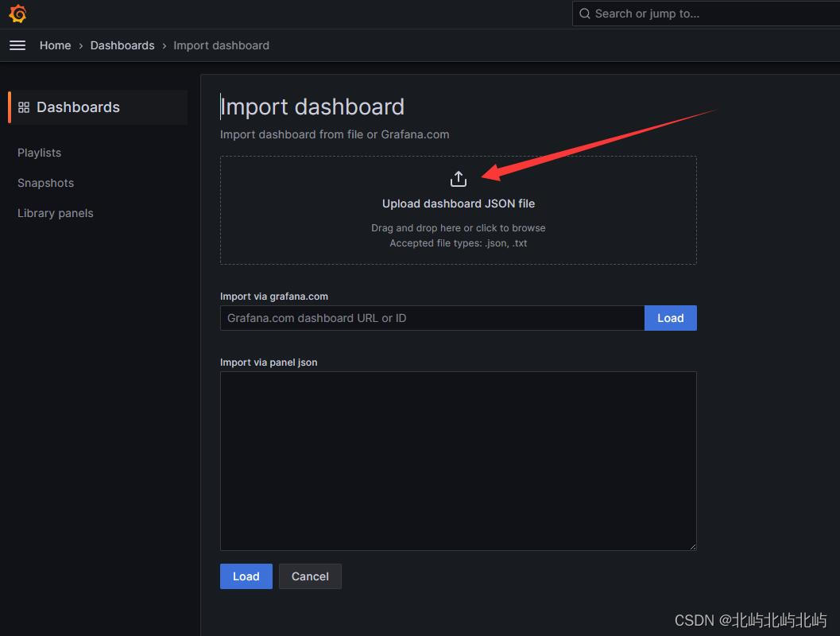Focus the Search or jump to field
Image resolution: width=840 pixels, height=636 pixels.
point(706,14)
